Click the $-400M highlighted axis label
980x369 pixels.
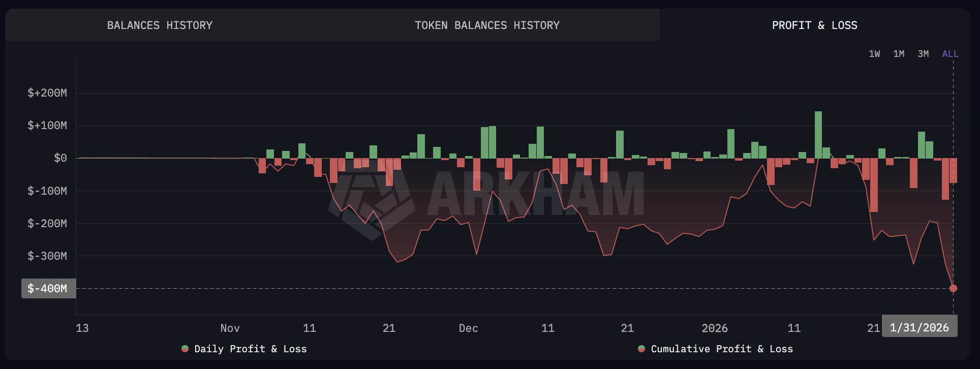(48, 288)
